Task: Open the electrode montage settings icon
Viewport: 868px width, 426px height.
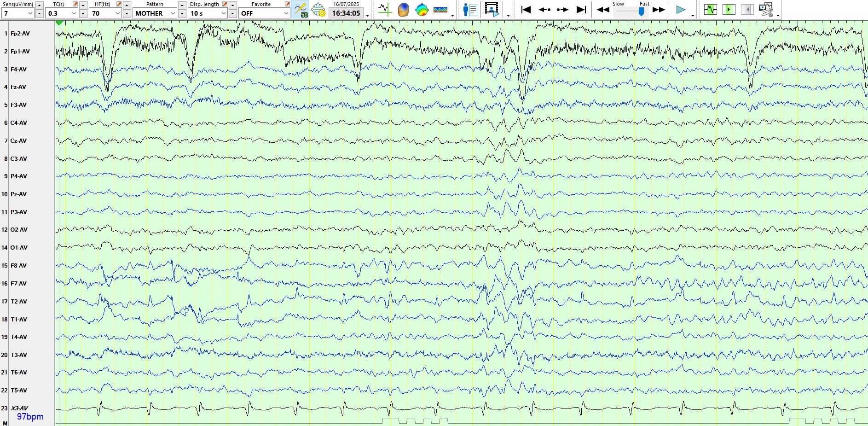Action: click(x=318, y=9)
